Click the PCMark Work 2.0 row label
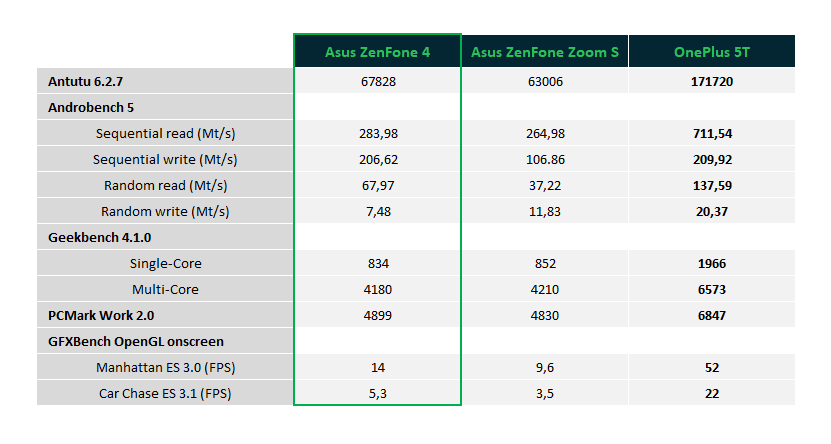Screen dimensions: 831x444 [x=165, y=315]
